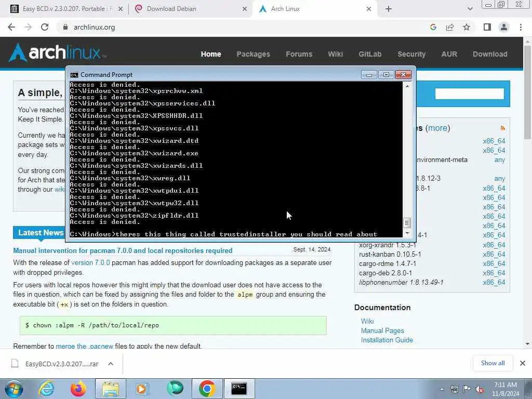Switch to Command Prompt taskbar button
Image resolution: width=532 pixels, height=399 pixels.
click(239, 389)
